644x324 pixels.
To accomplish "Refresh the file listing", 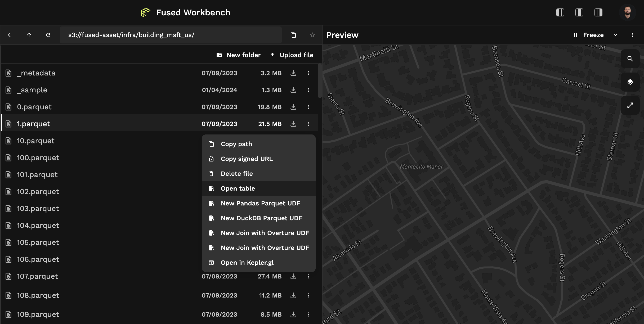I will click(48, 35).
